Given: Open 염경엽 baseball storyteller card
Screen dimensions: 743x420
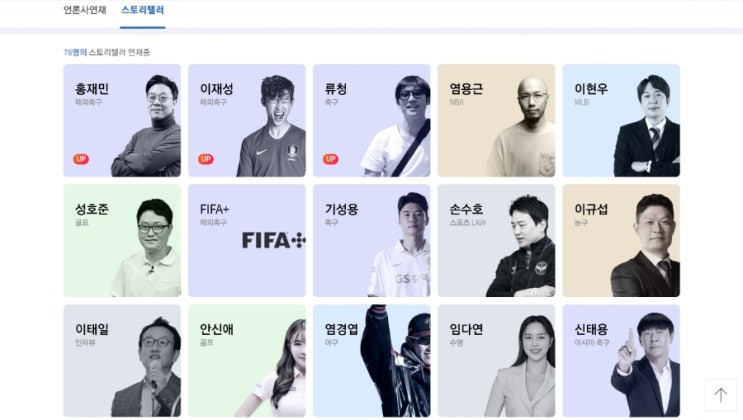Looking at the screenshot, I should click(372, 361).
